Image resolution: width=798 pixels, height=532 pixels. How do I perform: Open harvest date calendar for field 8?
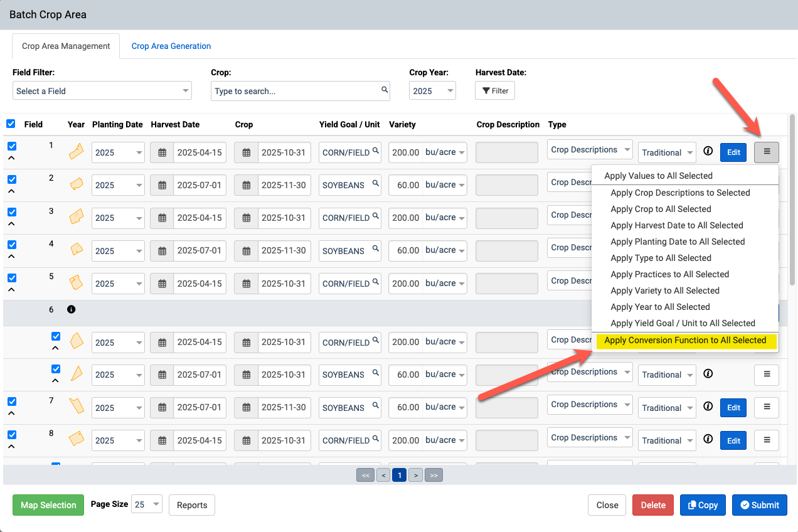247,440
